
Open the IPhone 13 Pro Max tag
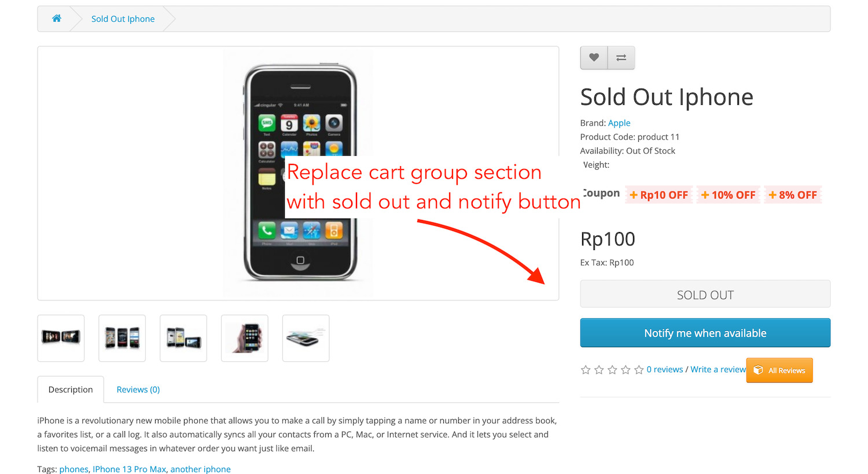[129, 469]
